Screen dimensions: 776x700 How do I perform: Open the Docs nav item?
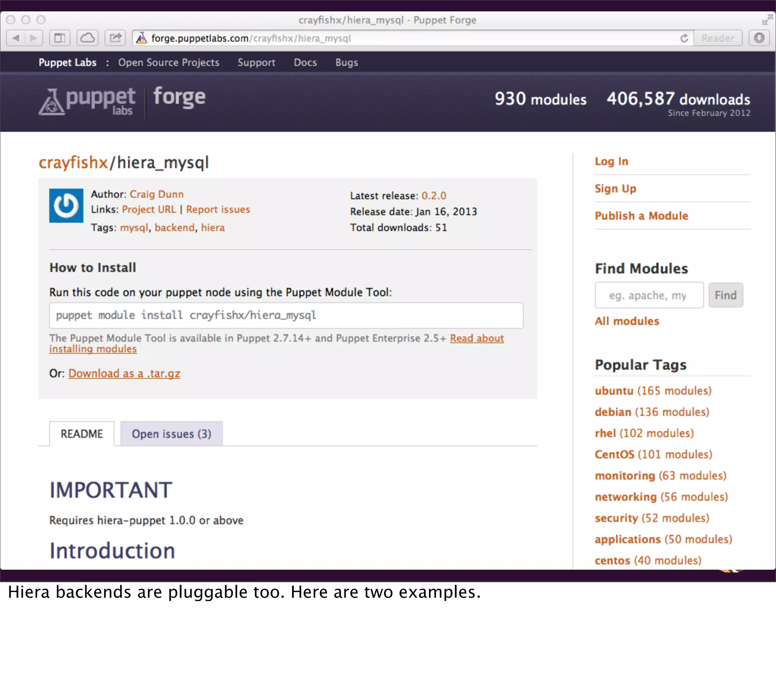305,62
